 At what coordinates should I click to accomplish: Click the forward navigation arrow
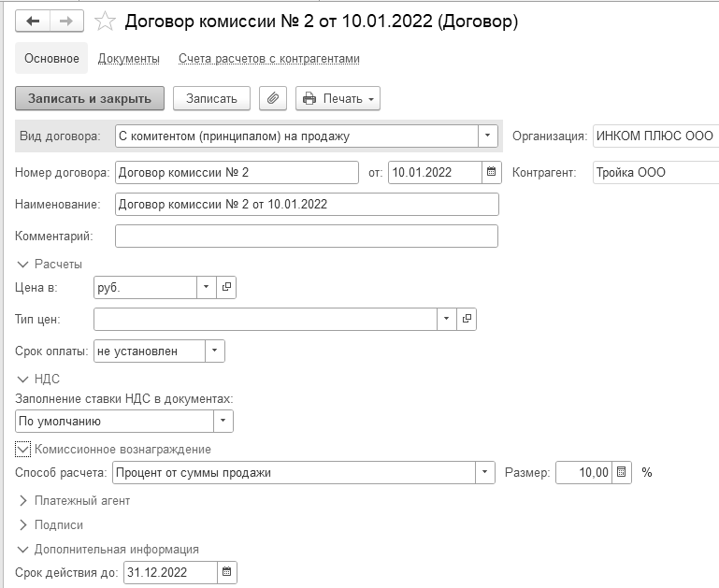tap(66, 21)
